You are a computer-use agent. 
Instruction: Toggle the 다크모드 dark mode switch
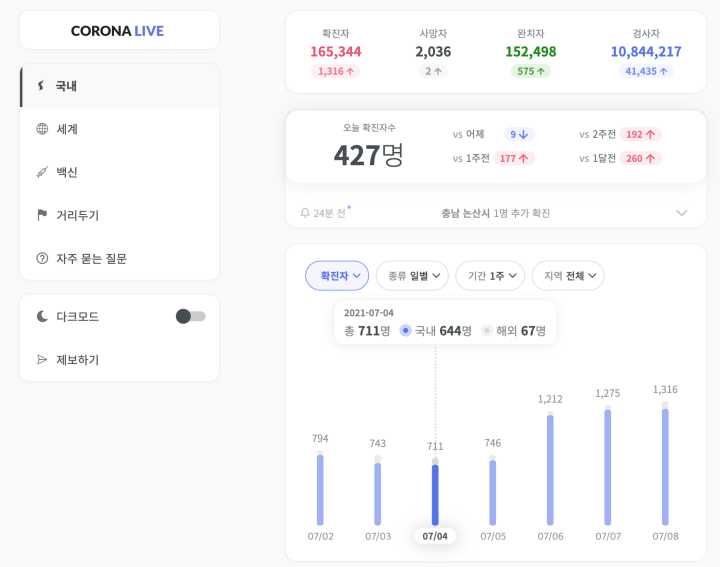(x=191, y=316)
